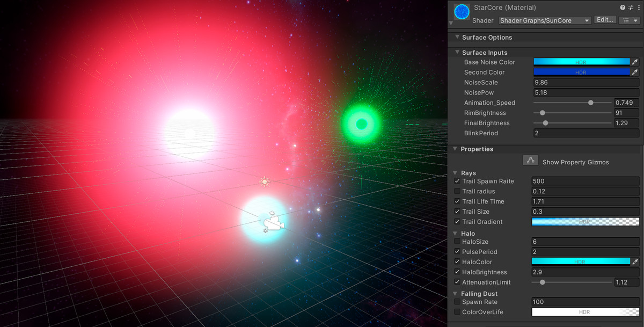Screen dimensions: 644x327
Task: Select the camera gizmo in scene
Action: click(x=274, y=222)
